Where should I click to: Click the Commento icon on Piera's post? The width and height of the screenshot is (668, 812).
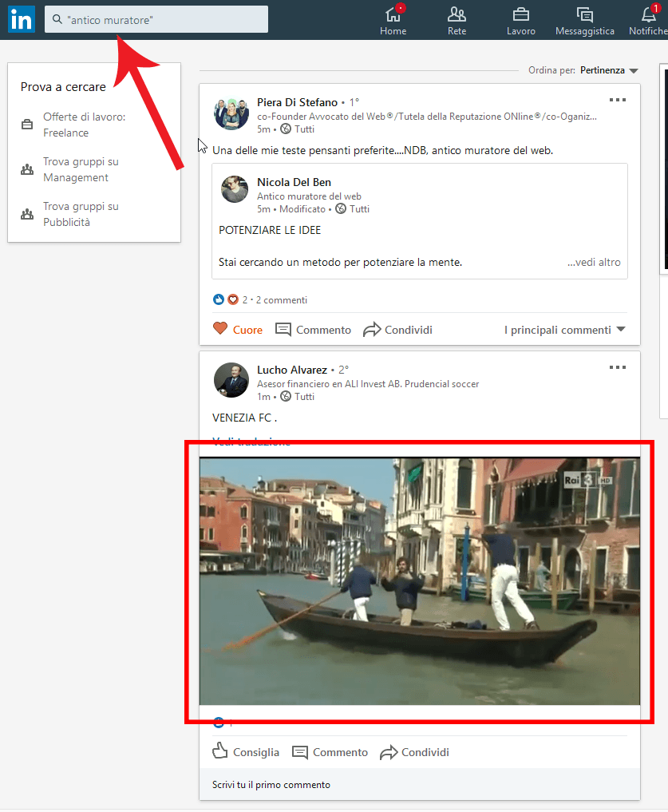282,329
